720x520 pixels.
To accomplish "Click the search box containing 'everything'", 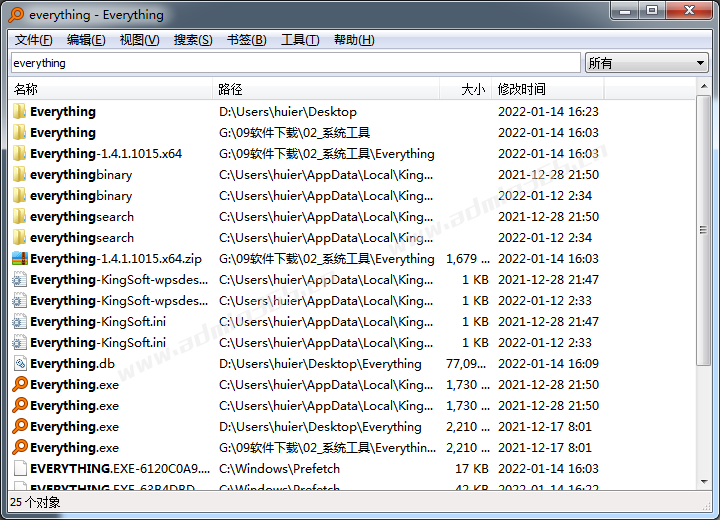I will click(296, 63).
